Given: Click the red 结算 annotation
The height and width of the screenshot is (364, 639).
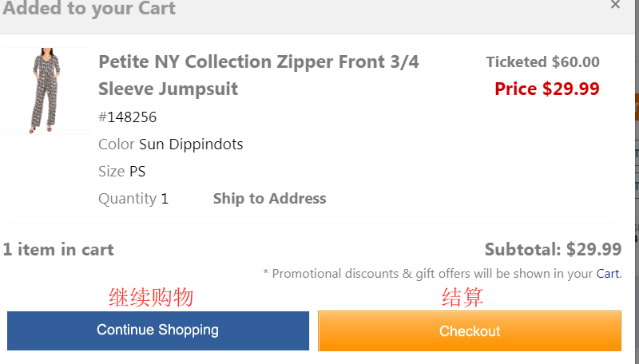Looking at the screenshot, I should pyautogui.click(x=462, y=298).
